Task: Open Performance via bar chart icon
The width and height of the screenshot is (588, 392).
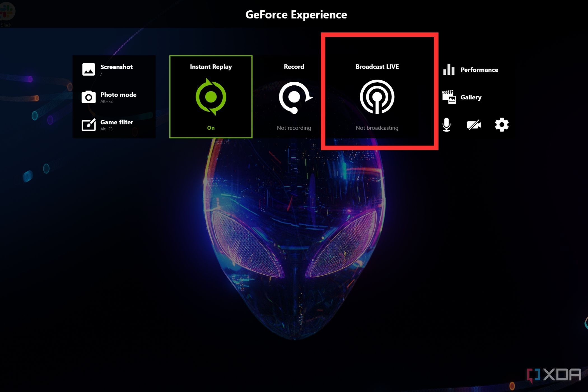Action: pyautogui.click(x=449, y=69)
